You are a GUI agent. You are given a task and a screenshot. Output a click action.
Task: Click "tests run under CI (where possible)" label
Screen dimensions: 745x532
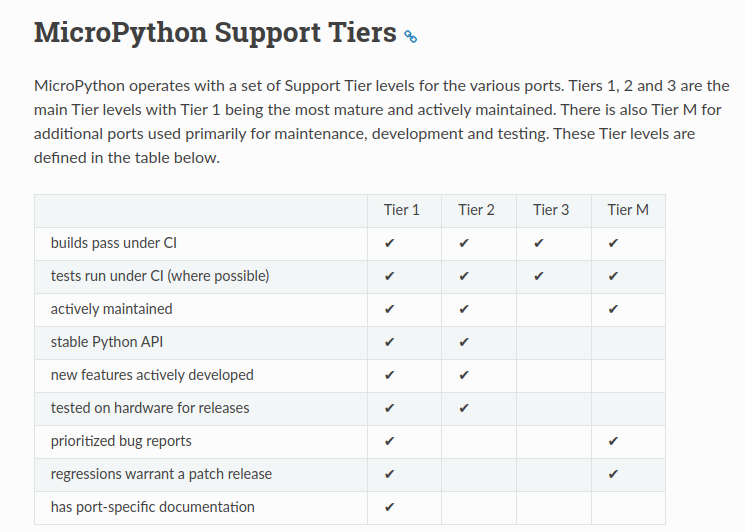point(160,276)
